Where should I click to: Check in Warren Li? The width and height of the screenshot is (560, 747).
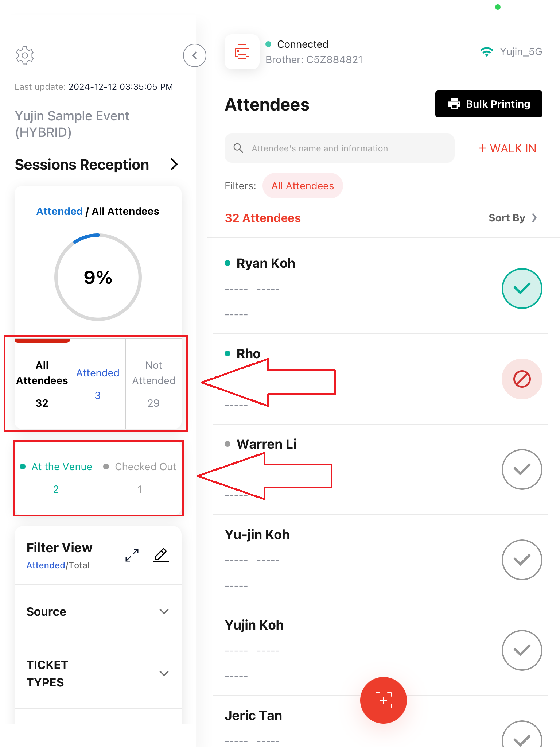pos(522,469)
